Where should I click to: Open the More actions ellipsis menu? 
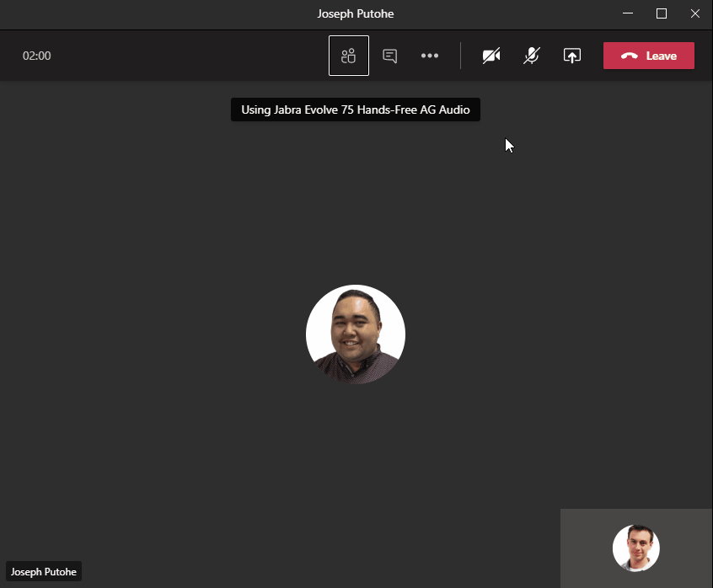(429, 56)
